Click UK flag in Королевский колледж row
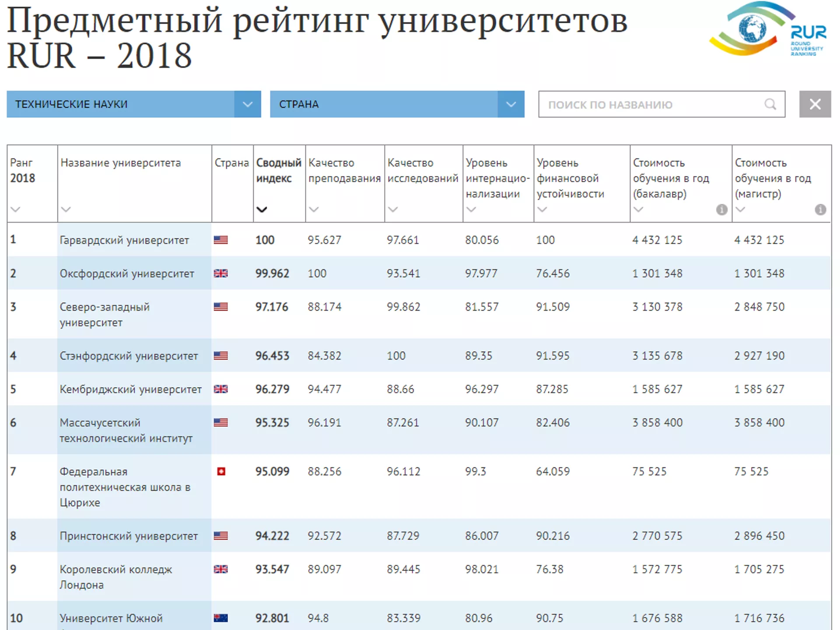Image resolution: width=840 pixels, height=630 pixels. (220, 569)
